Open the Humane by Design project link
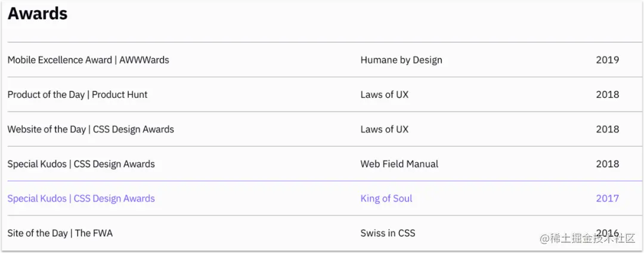This screenshot has height=253, width=644. pos(401,60)
